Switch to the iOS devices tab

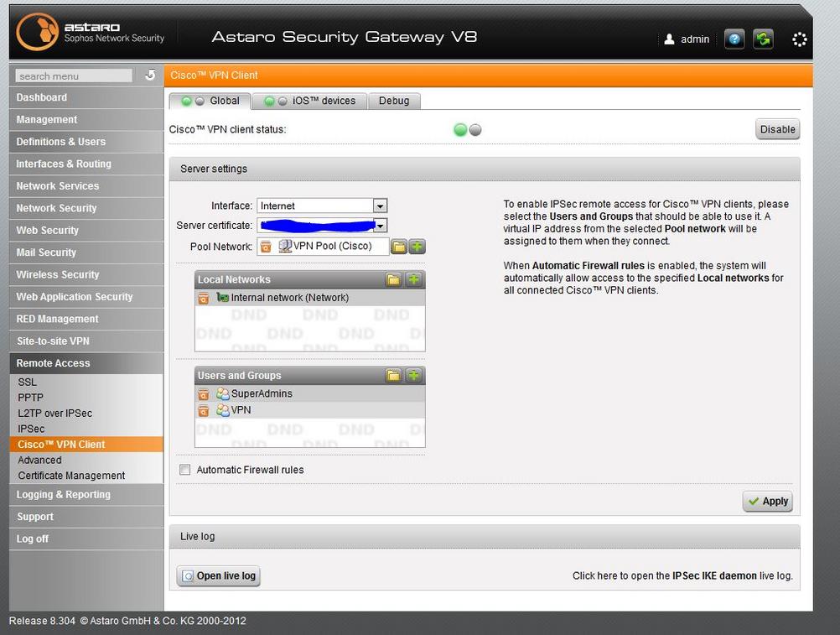coord(309,101)
